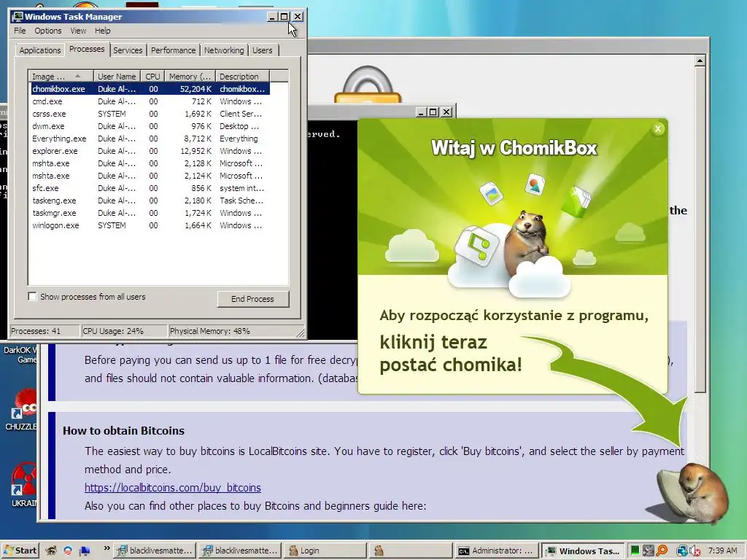Enable Show processes from all users
The width and height of the screenshot is (747, 560).
point(32,297)
